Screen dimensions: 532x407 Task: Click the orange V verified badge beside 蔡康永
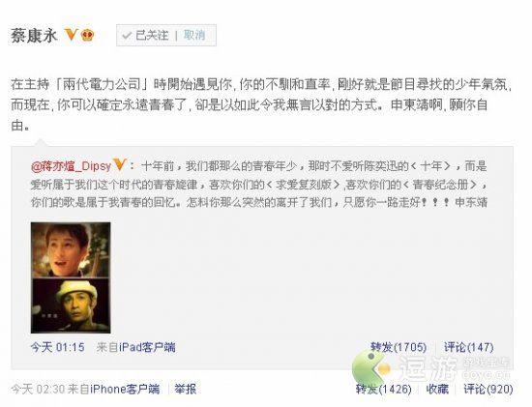[x=72, y=34]
